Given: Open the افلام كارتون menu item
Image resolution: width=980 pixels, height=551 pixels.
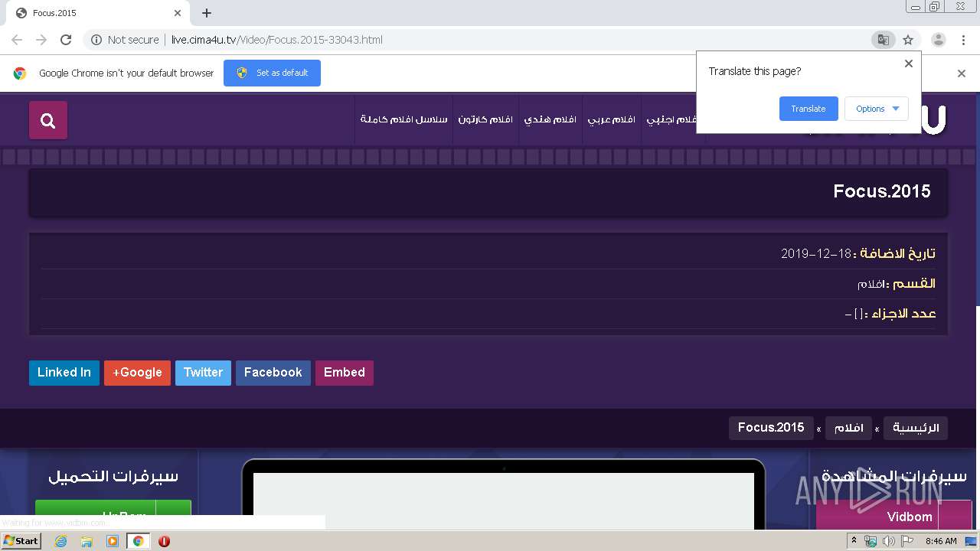Looking at the screenshot, I should pos(485,119).
